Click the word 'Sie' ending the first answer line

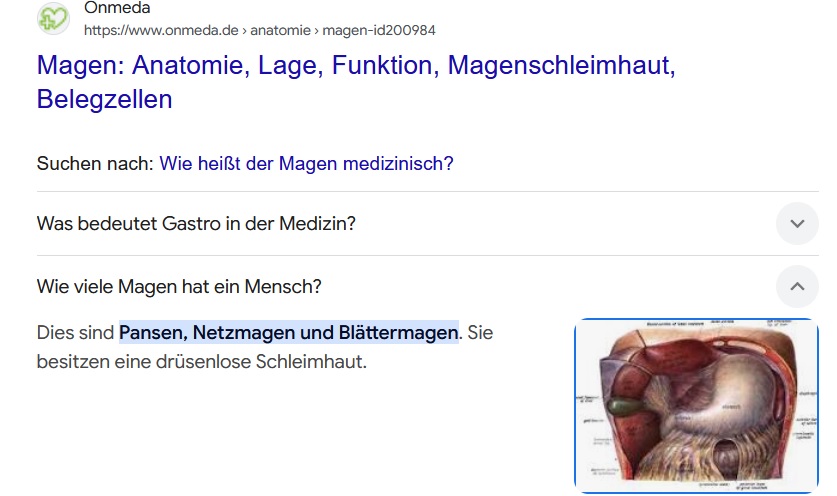coord(480,332)
